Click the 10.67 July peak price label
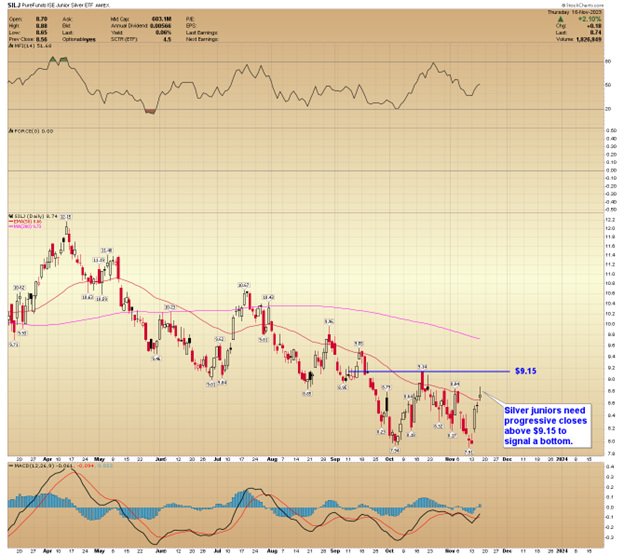The height and width of the screenshot is (555, 624). pyautogui.click(x=243, y=285)
